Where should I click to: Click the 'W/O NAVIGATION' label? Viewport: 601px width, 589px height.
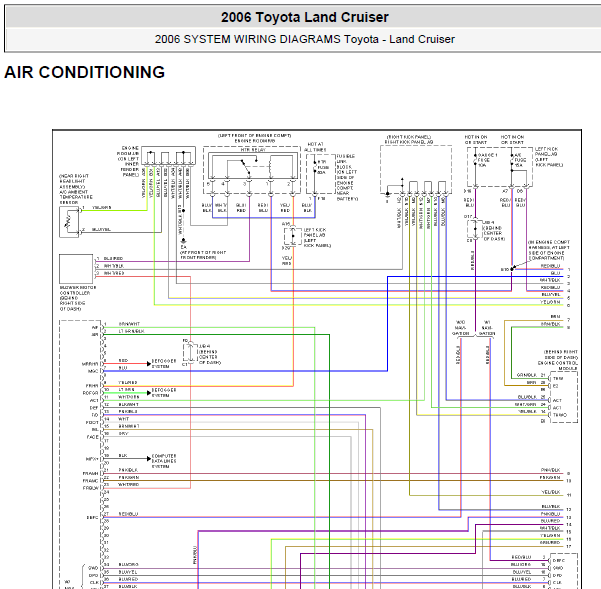coord(460,328)
